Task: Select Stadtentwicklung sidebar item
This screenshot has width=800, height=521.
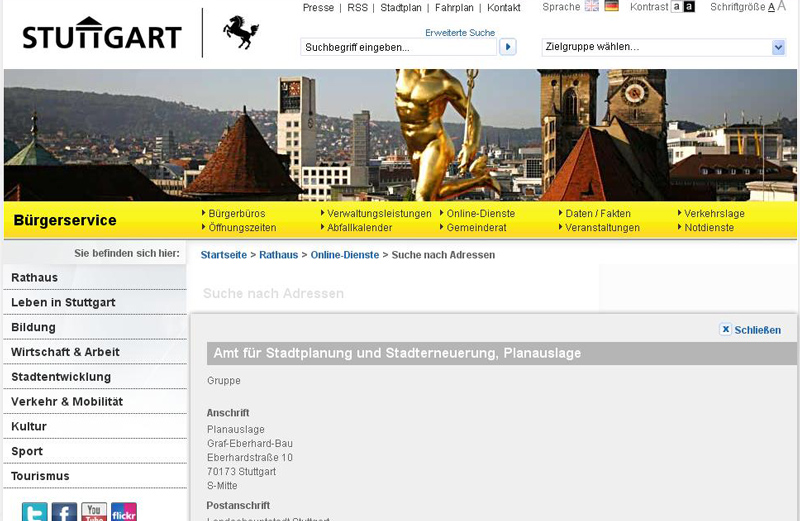Action: coord(95,377)
